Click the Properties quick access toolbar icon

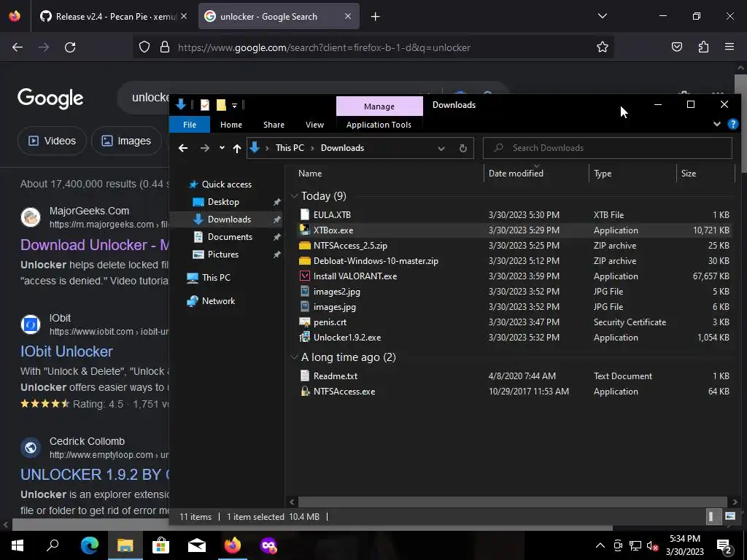pyautogui.click(x=205, y=105)
